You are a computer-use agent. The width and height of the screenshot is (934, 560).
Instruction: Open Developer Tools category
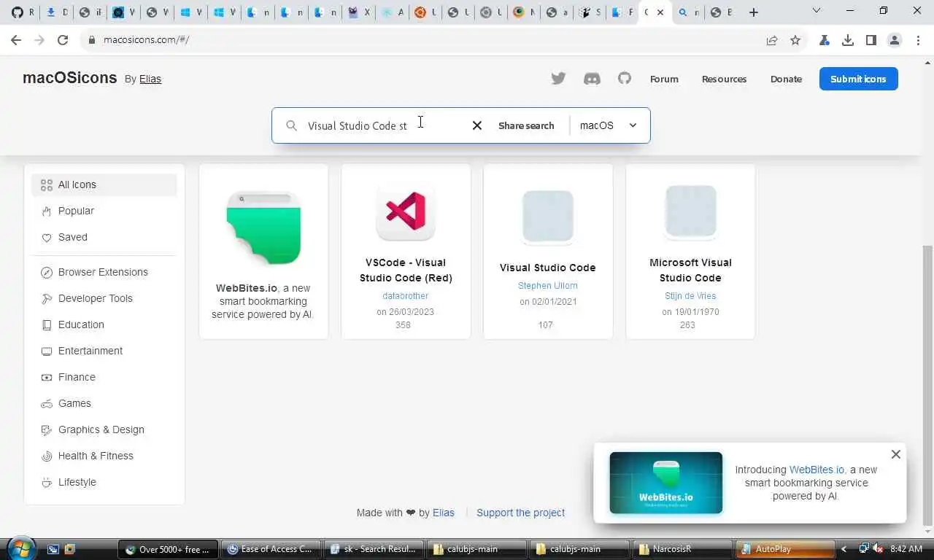104,298
